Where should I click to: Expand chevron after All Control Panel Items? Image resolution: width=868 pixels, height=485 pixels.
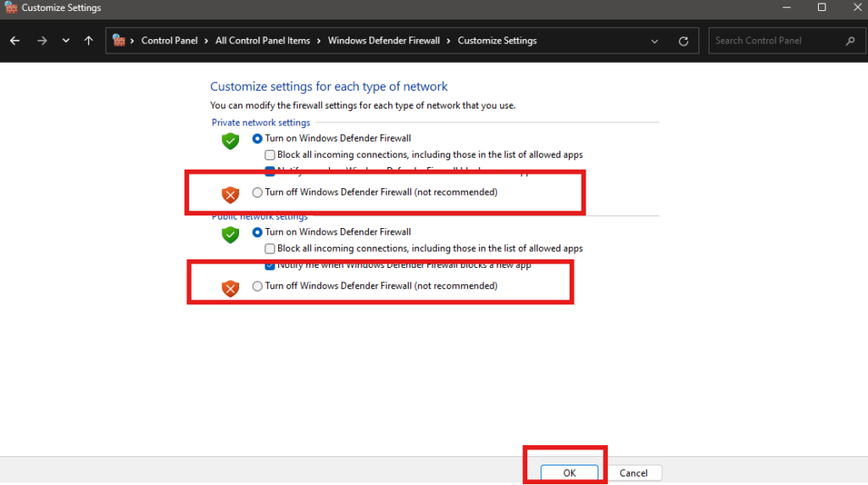point(319,41)
